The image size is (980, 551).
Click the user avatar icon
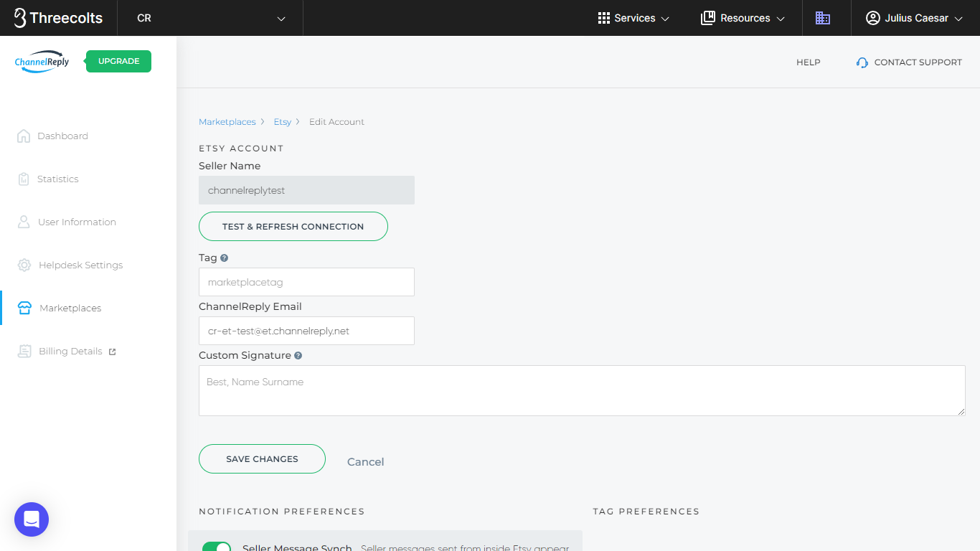[x=873, y=18]
